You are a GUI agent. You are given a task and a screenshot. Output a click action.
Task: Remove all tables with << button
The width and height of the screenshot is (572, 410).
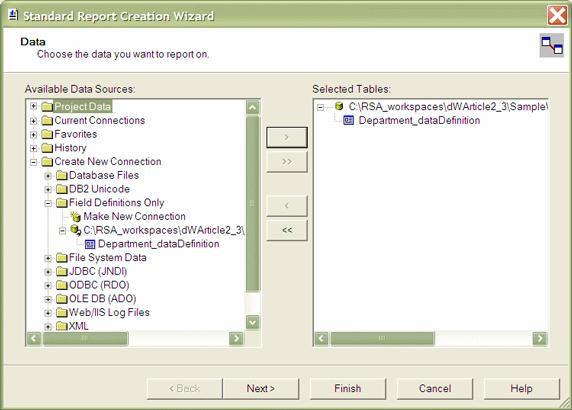coord(287,230)
